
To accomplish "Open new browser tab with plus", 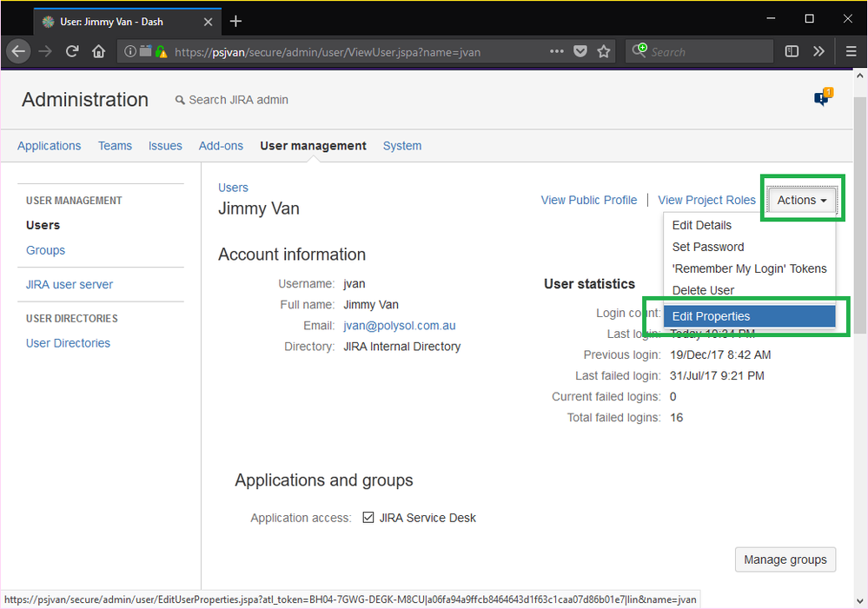I will point(235,21).
